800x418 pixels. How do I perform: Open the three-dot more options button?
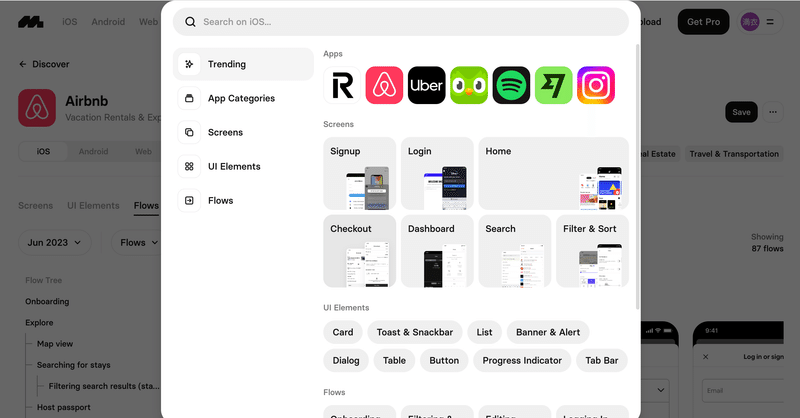click(x=773, y=112)
